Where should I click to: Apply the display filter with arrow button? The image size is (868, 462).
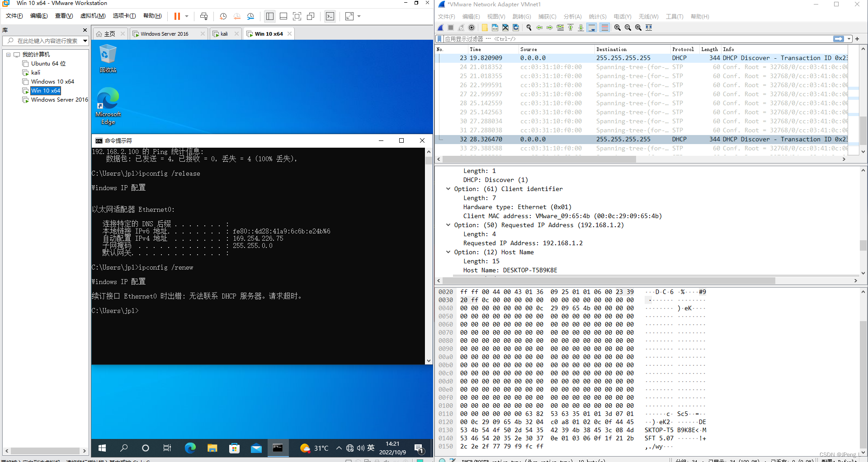point(839,39)
